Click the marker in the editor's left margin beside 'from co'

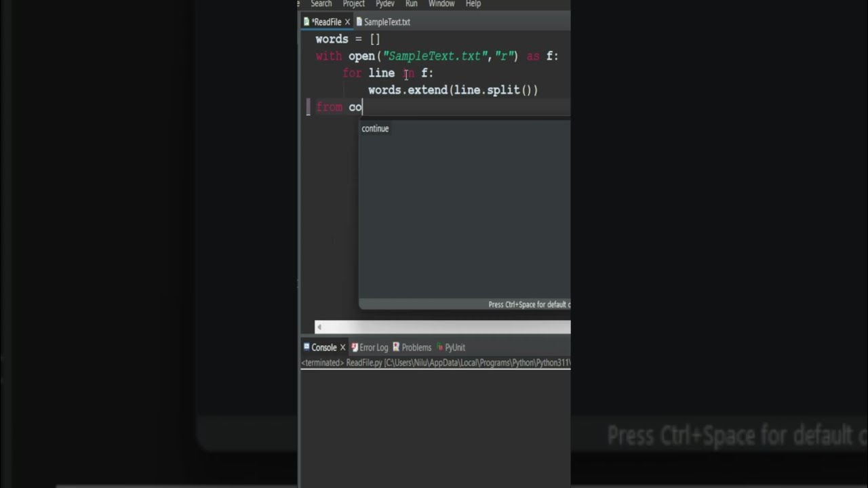pos(309,107)
